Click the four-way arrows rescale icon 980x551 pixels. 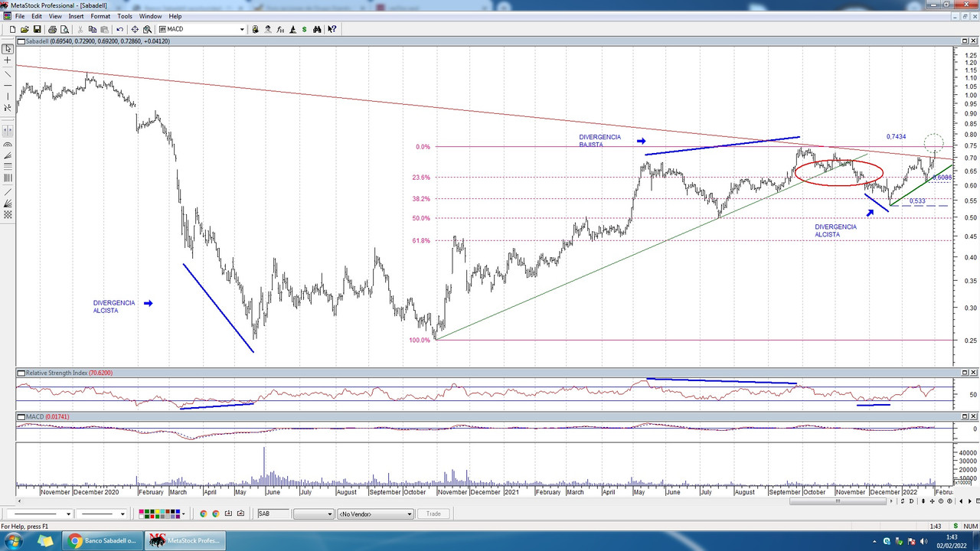(932, 501)
